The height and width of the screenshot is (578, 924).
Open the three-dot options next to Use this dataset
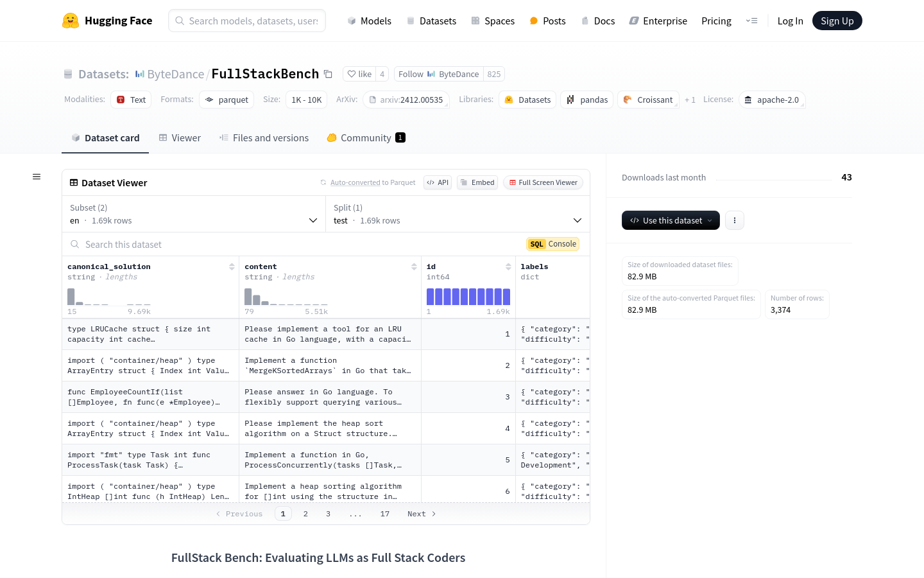[x=735, y=220]
